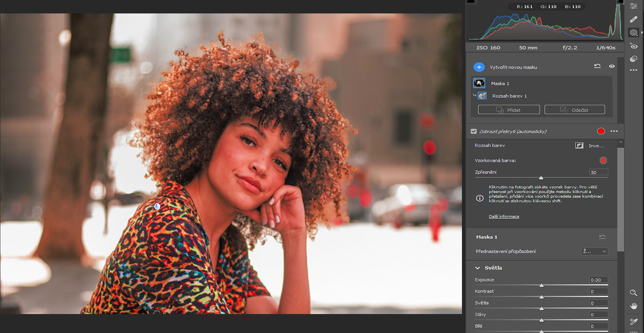
Task: Open the Edit sliders panel icon
Action: pos(634,6)
